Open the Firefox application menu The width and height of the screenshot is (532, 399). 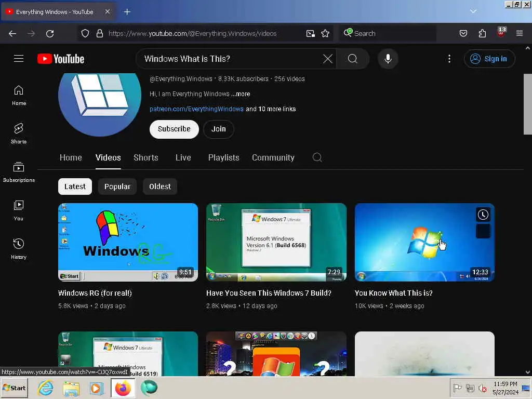(520, 33)
